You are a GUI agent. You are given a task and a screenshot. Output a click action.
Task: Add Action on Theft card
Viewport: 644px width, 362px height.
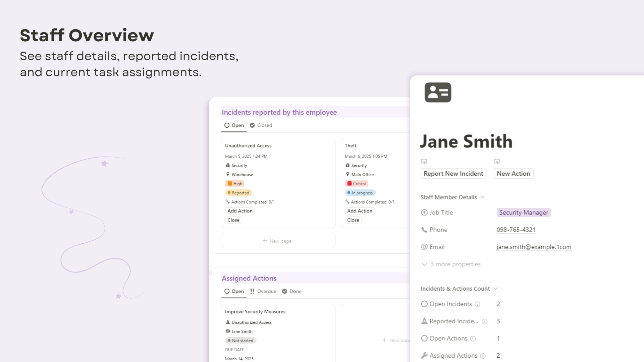point(360,211)
